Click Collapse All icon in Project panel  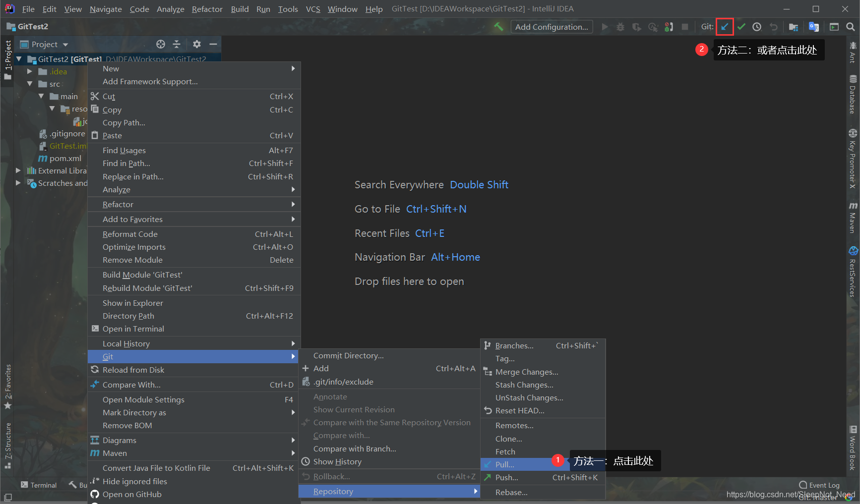coord(177,44)
